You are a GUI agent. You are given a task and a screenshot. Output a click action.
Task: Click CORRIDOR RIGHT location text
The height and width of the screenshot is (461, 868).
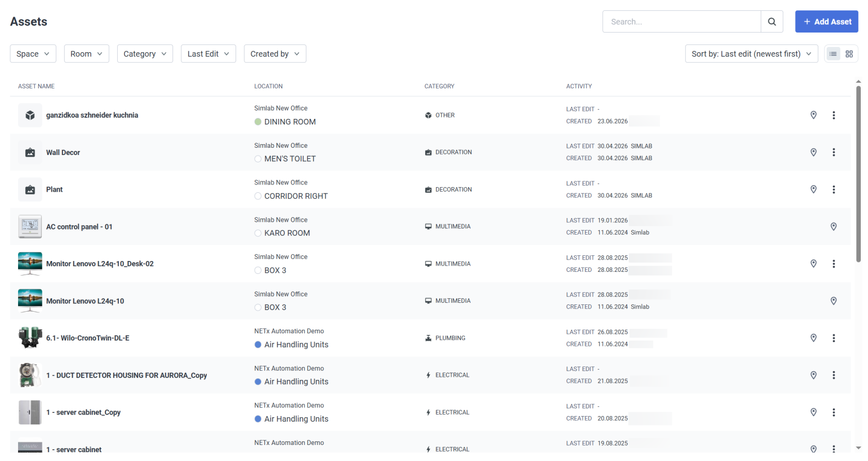tap(296, 196)
